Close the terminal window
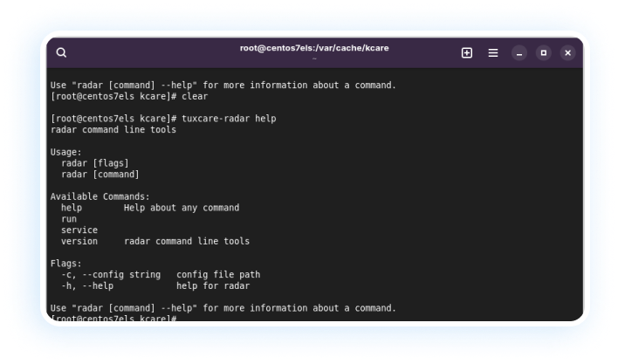The height and width of the screenshot is (364, 618). coord(567,52)
